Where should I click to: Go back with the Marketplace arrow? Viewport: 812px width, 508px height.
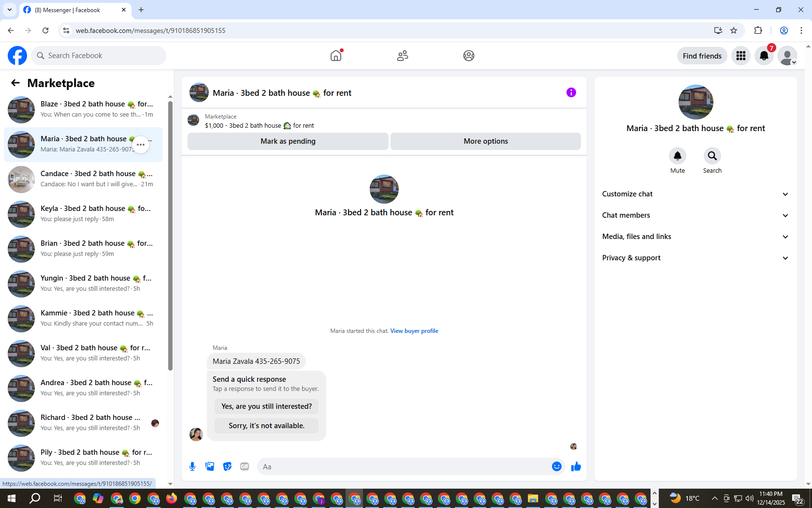[15, 83]
